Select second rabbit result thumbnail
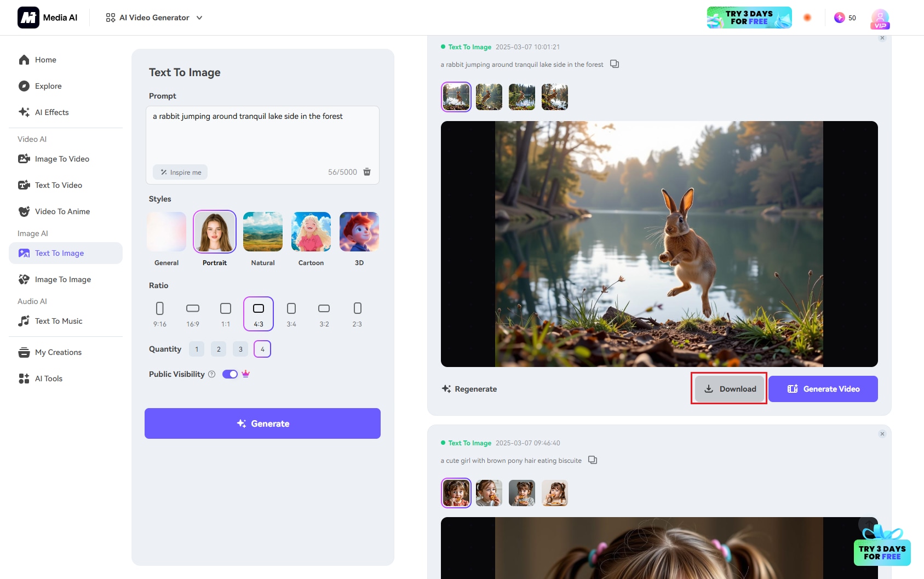Image resolution: width=924 pixels, height=579 pixels. tap(489, 97)
